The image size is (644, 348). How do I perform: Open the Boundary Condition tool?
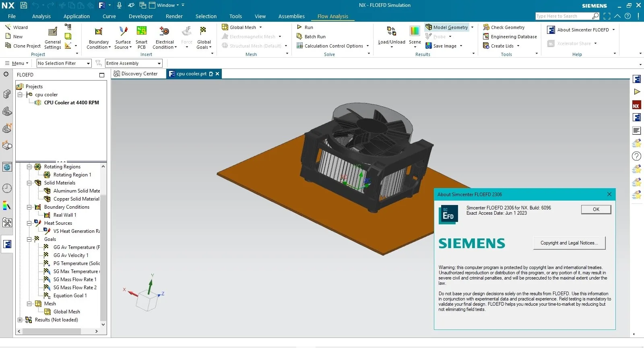pyautogui.click(x=99, y=31)
